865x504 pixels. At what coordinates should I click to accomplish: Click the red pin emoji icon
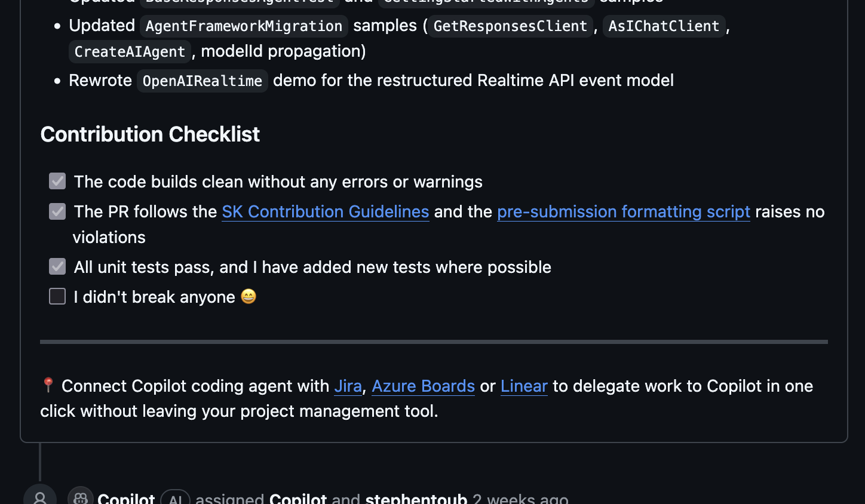[48, 385]
